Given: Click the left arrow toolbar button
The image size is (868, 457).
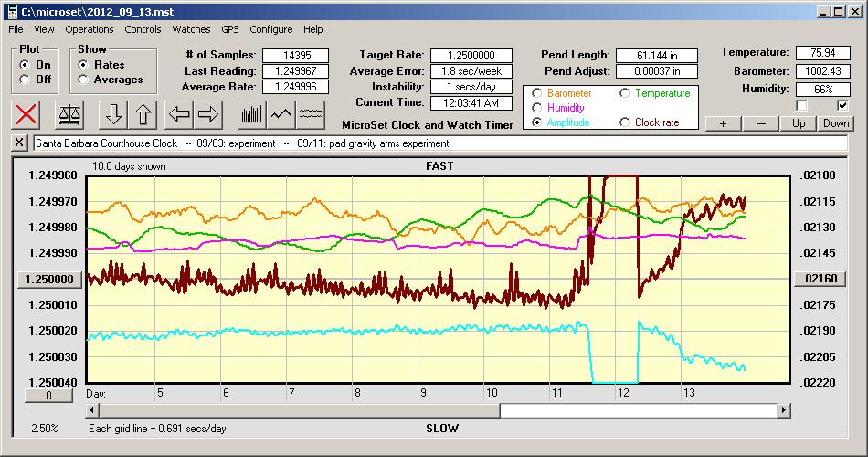Looking at the screenshot, I should coord(179,114).
